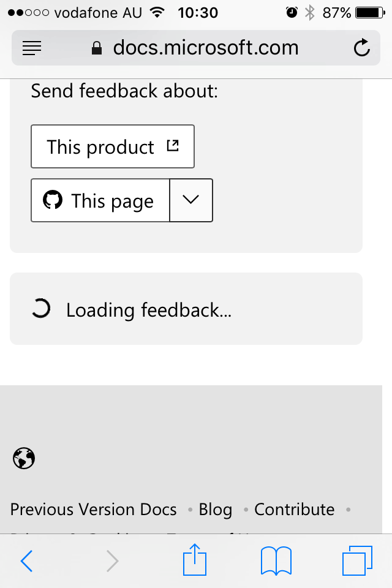Tap the page reload icon

pyautogui.click(x=361, y=47)
